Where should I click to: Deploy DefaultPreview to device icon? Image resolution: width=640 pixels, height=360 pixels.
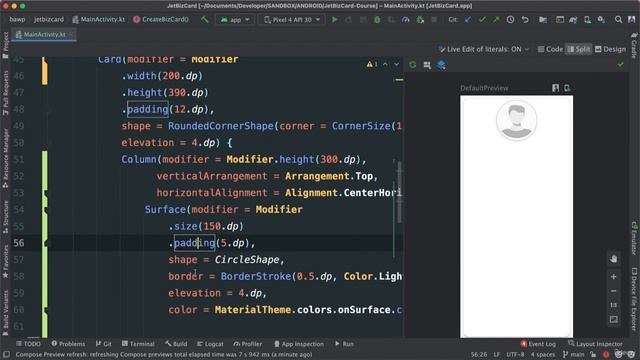tap(567, 88)
